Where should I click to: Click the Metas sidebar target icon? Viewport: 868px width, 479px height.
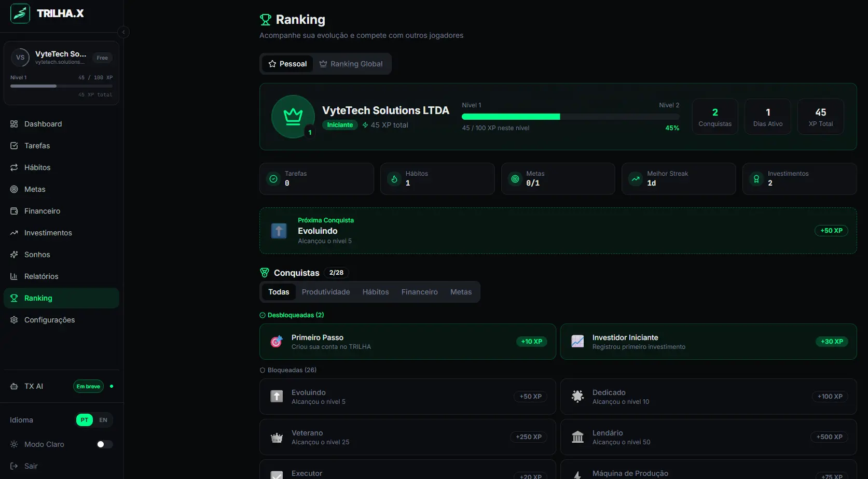tap(14, 189)
